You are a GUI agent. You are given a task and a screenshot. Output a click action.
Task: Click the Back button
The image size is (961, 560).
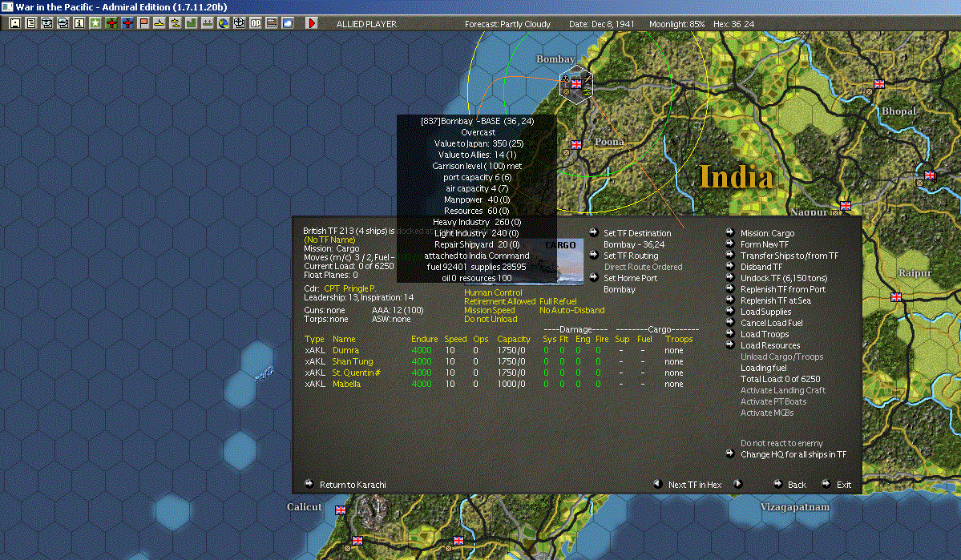tap(796, 485)
